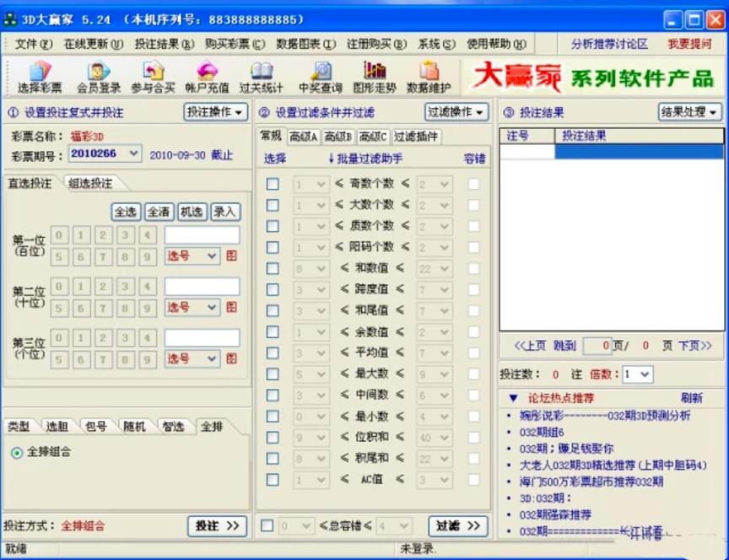
Task: Click the 跳到 page number field
Action: tap(597, 346)
